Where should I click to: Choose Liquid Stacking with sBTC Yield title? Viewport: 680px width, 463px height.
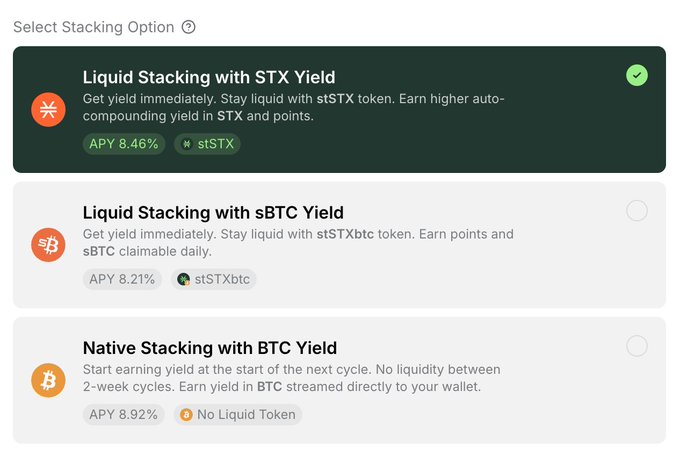coord(213,212)
